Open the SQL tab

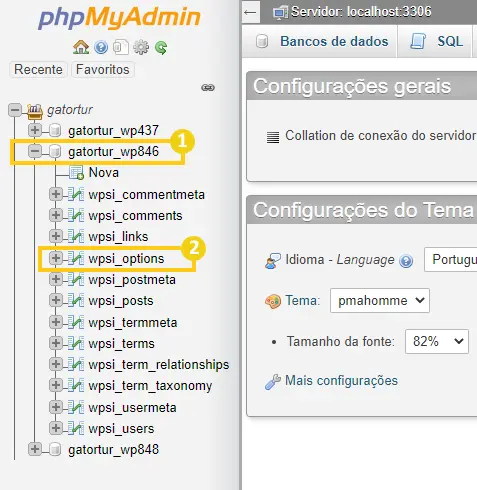pos(435,41)
